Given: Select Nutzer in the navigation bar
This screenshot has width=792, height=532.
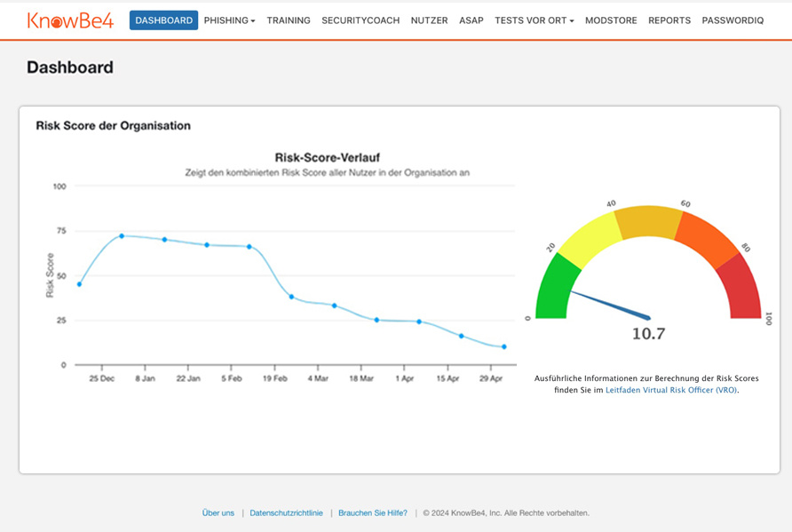Looking at the screenshot, I should (x=430, y=20).
